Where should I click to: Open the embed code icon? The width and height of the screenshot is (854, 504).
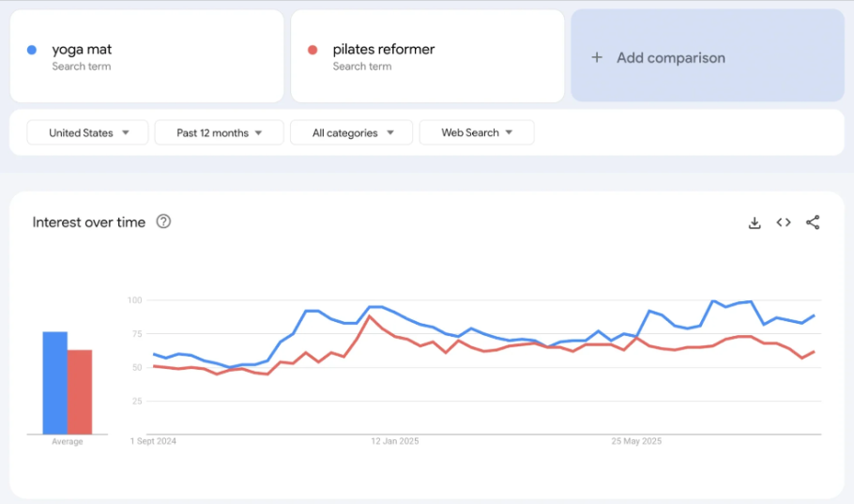click(784, 222)
